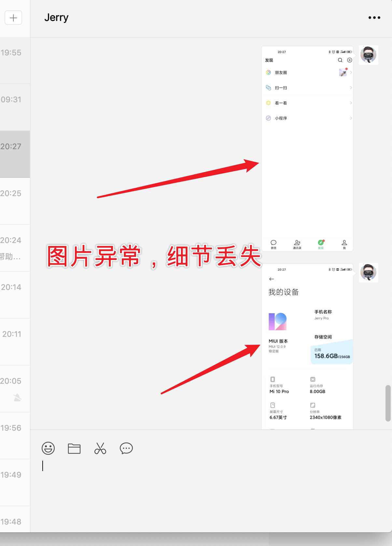
Task: Select the conversation at 20:27
Action: click(x=15, y=154)
